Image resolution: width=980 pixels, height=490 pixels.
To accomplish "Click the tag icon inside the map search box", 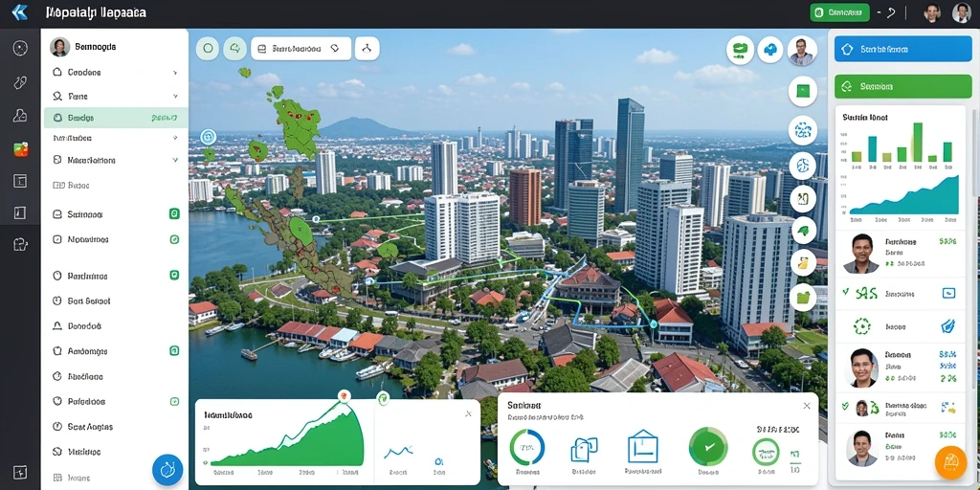I will pyautogui.click(x=335, y=48).
